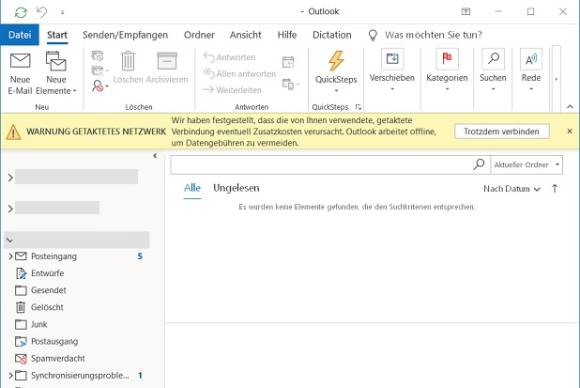
Task: Click the ignore conversation icon
Action: point(97,56)
